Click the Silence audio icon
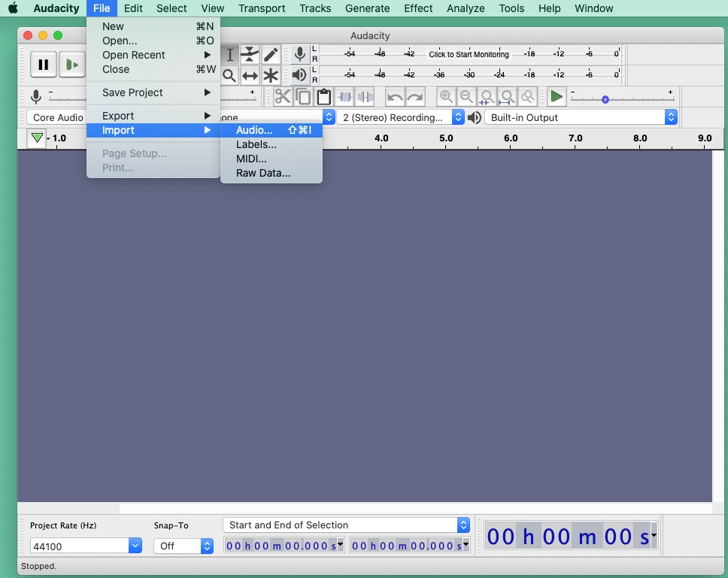 (365, 97)
